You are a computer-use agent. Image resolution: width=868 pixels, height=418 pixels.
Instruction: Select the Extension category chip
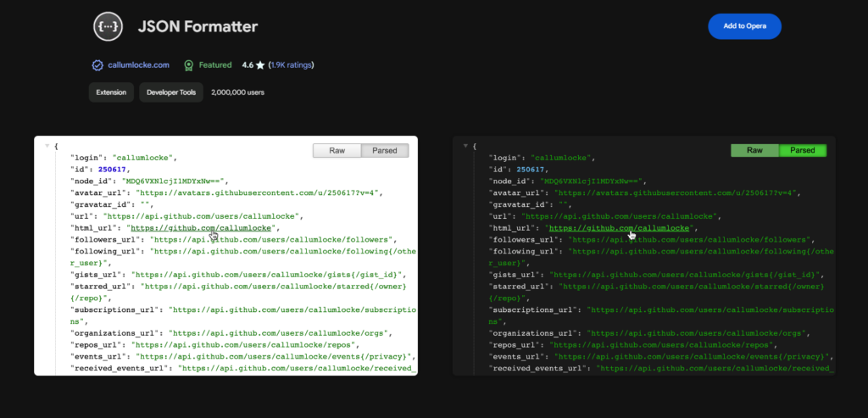111,92
